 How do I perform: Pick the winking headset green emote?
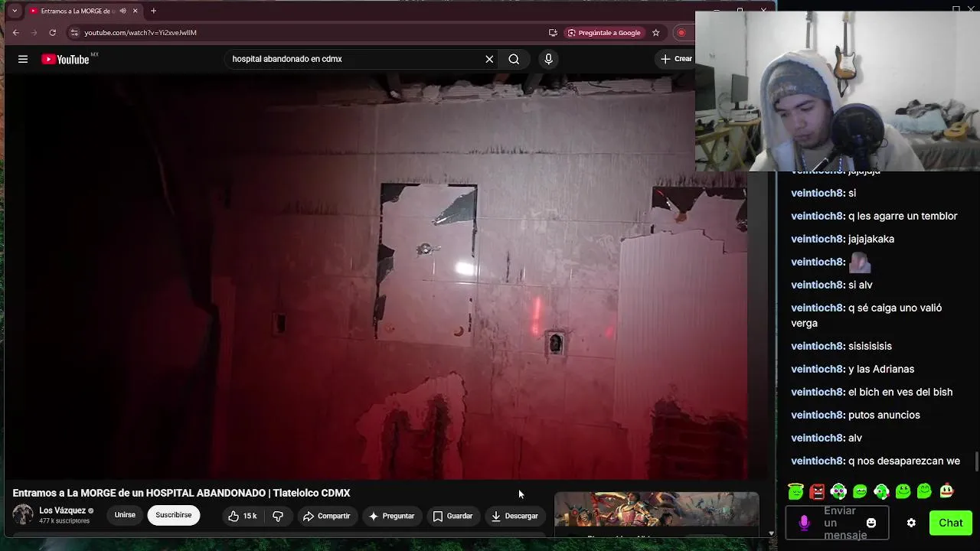881,491
